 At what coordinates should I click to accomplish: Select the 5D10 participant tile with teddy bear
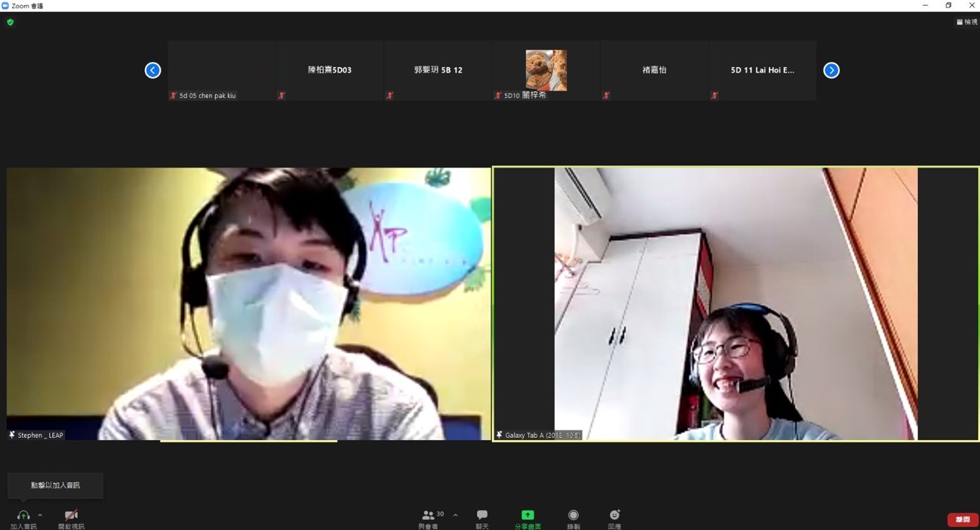tap(546, 71)
